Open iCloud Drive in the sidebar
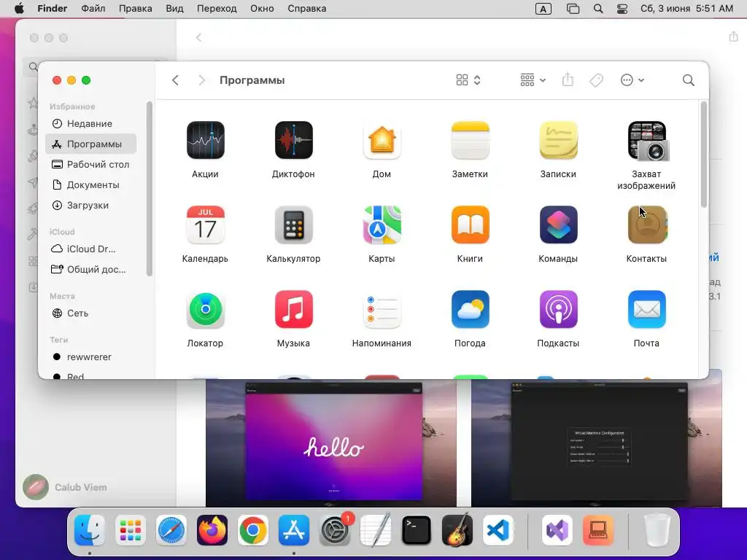Viewport: 747px width, 560px height. [91, 249]
